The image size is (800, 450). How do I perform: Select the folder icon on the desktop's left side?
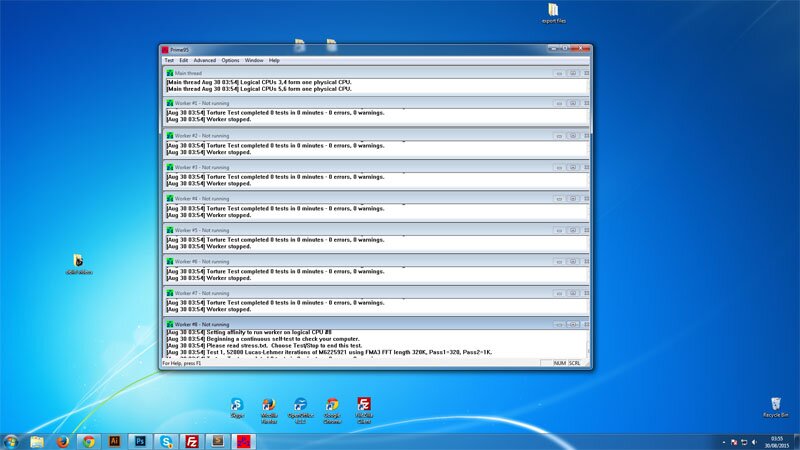[79, 264]
